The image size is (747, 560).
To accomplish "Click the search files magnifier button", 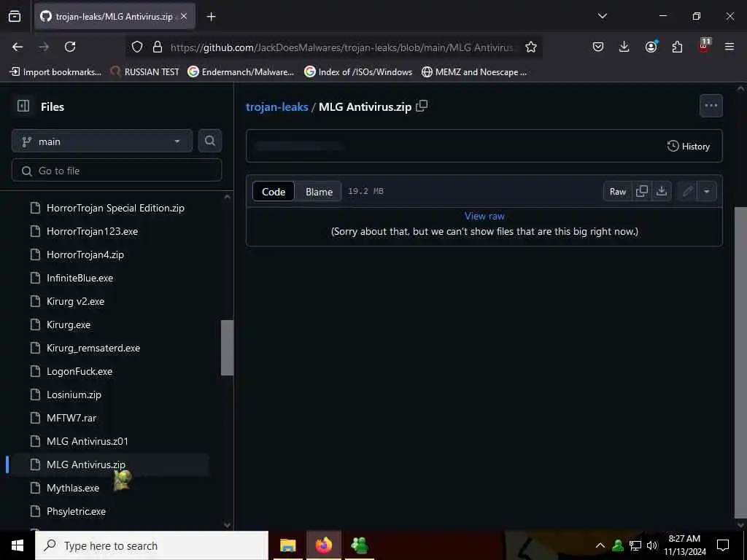I will click(x=209, y=141).
